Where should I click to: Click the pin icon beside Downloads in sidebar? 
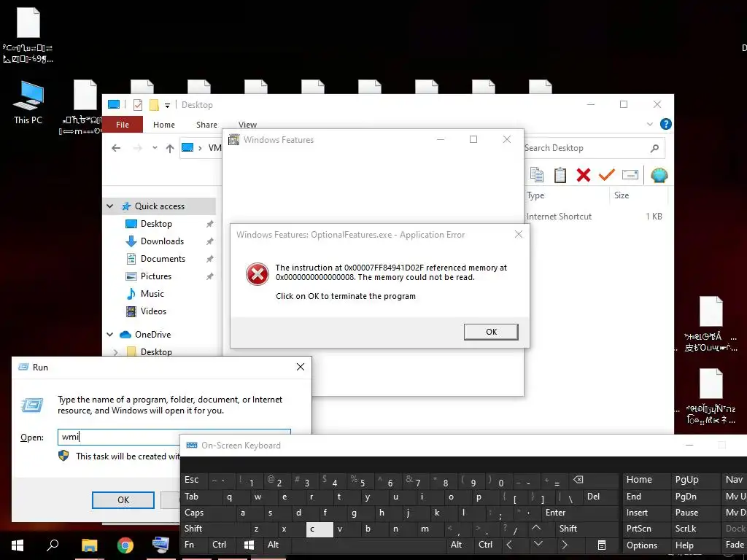[209, 241]
